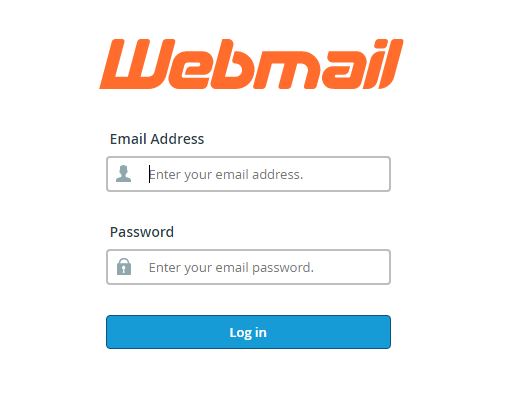Place cursor in email password box

click(248, 267)
